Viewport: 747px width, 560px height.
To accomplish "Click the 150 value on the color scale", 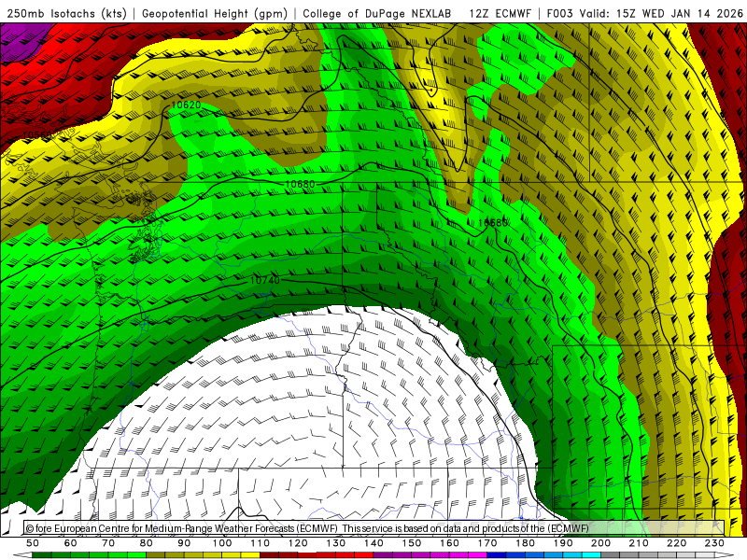I will pos(411,543).
